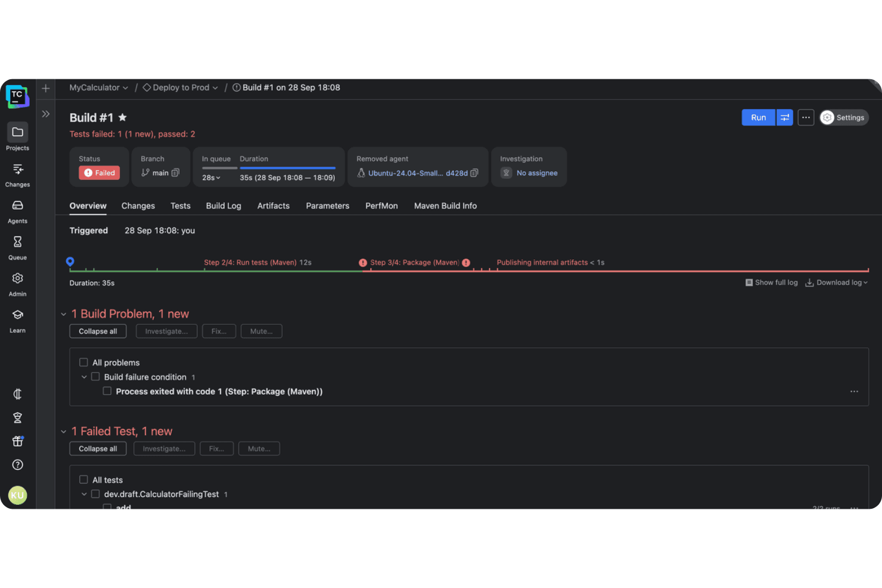Collapse the Build failure condition tree node
Viewport: 882px width, 588px height.
pos(84,377)
